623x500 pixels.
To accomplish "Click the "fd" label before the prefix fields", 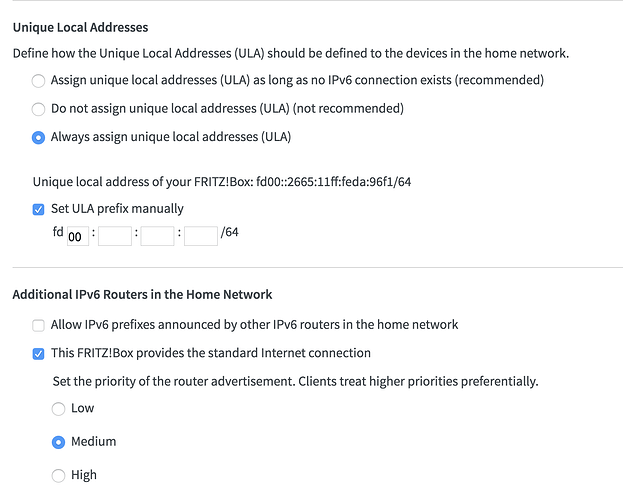I will click(x=58, y=233).
